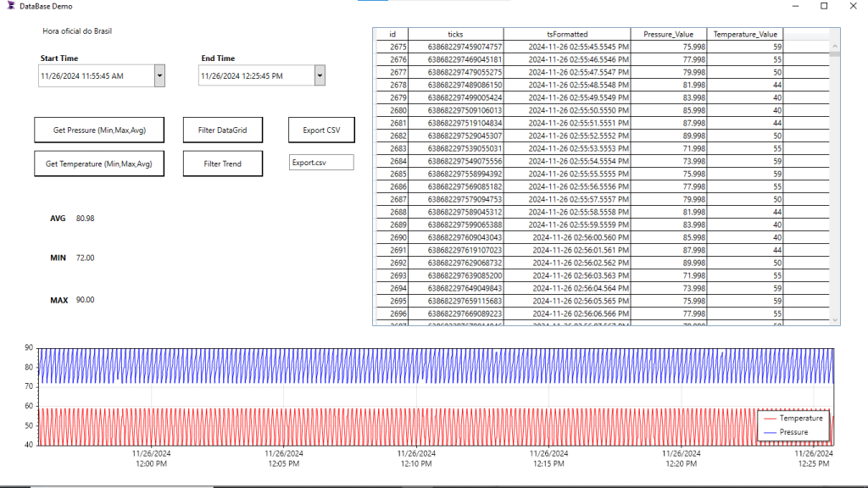Viewport: 868px width, 488px height.
Task: Click the data grid scroll up arrow
Action: [x=835, y=47]
